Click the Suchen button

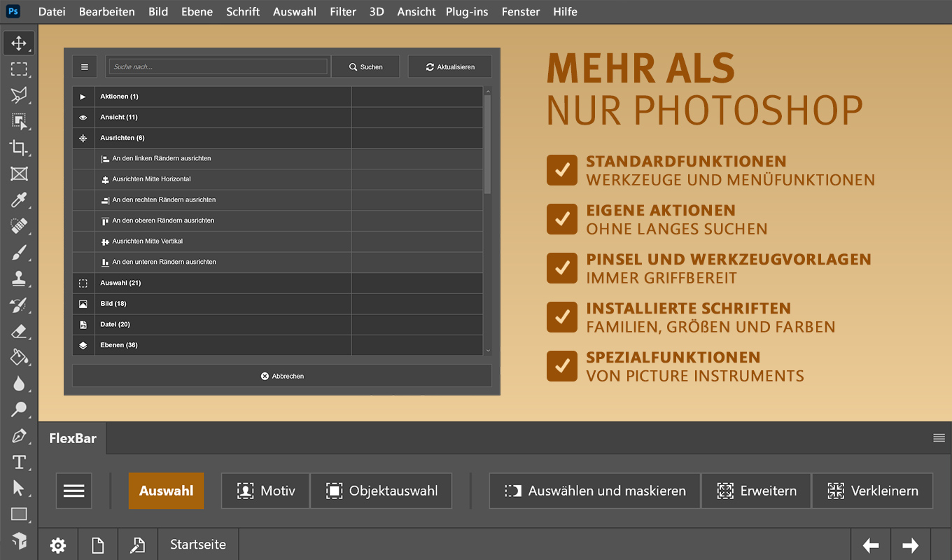366,66
